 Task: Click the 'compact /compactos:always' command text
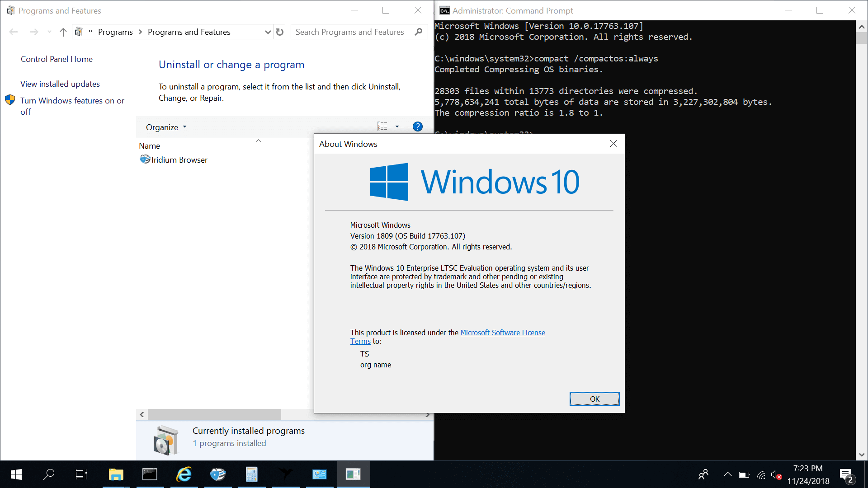tap(596, 59)
